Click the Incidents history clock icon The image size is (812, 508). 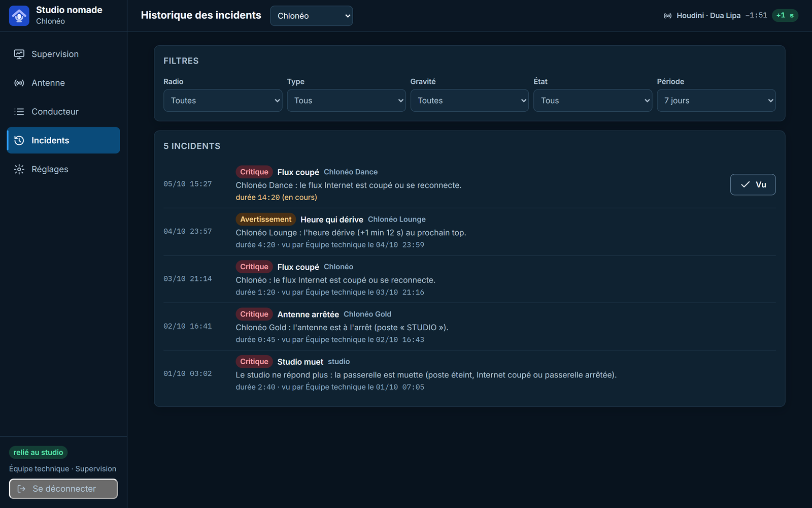pos(19,140)
